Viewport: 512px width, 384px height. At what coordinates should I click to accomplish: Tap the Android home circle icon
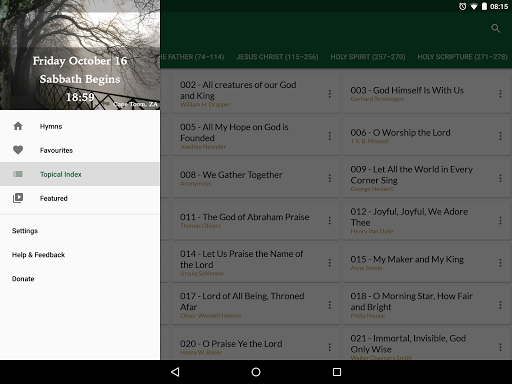[x=256, y=372]
